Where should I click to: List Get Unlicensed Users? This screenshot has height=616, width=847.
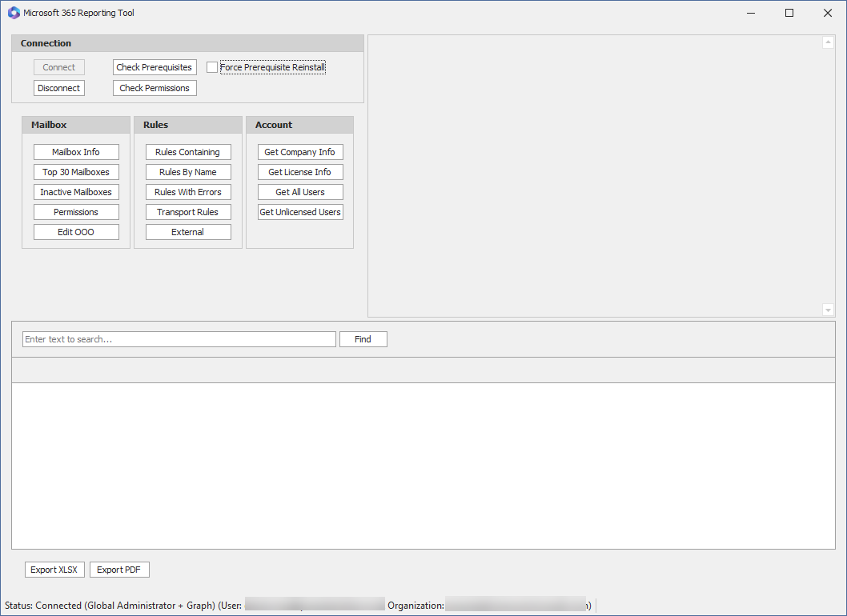click(300, 212)
